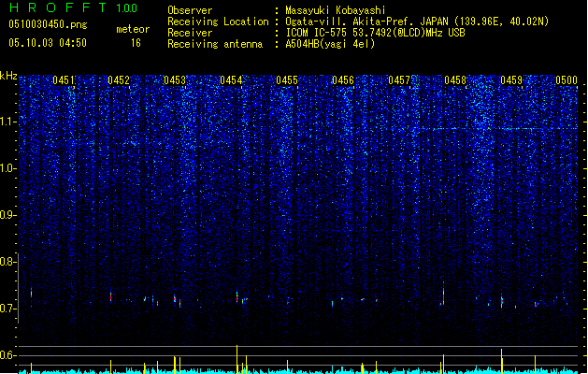Click the strong meteor echo just before 0458
The height and width of the screenshot is (374, 588).
click(444, 295)
